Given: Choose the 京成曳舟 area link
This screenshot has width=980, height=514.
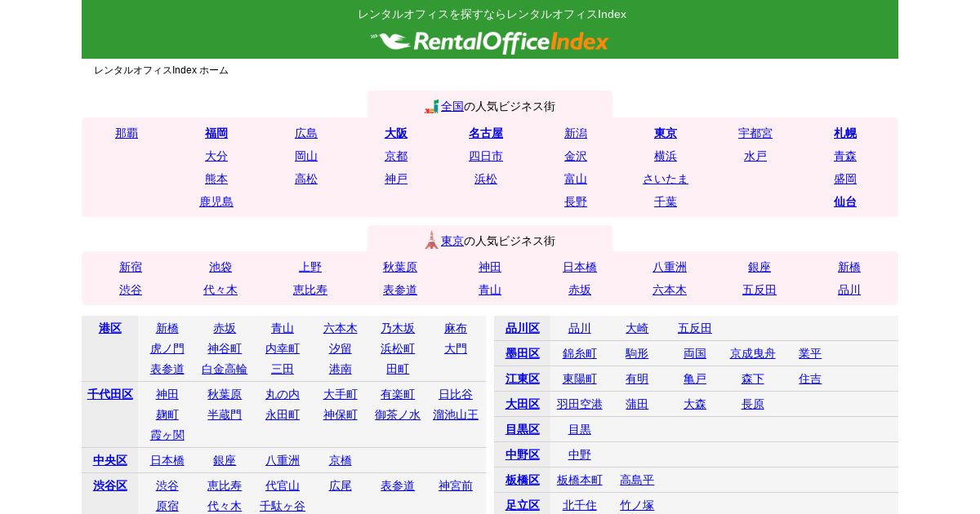Looking at the screenshot, I should (x=753, y=353).
